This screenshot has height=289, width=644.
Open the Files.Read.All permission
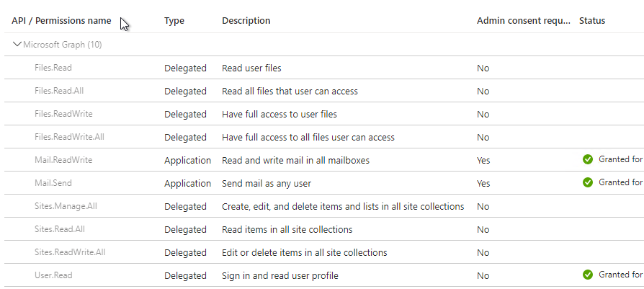coord(59,91)
